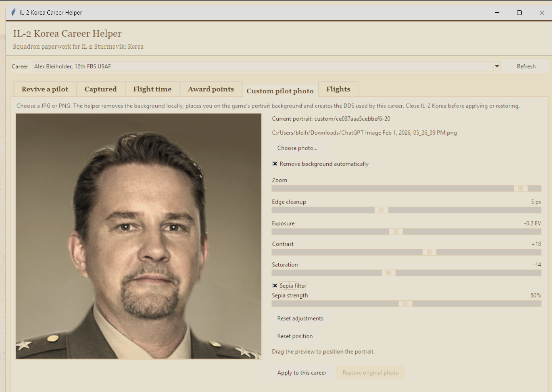Switch to the Revive a pilot tab
The height and width of the screenshot is (392, 552).
point(45,89)
